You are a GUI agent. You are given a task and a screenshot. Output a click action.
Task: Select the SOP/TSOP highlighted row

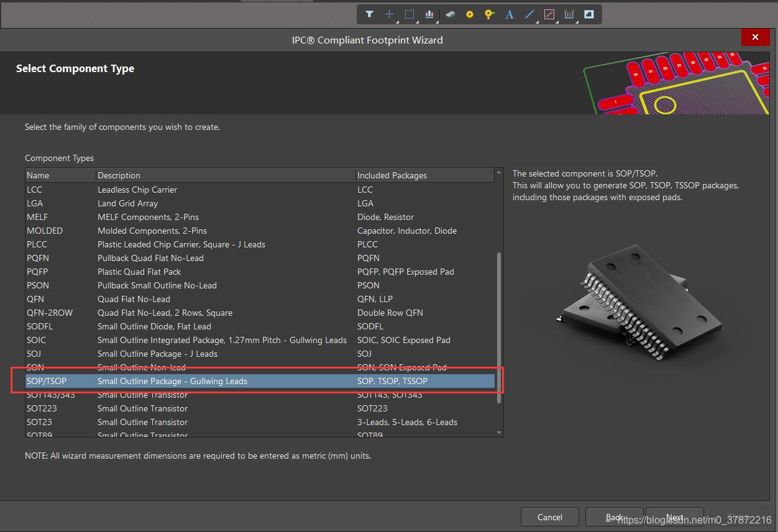tap(260, 381)
